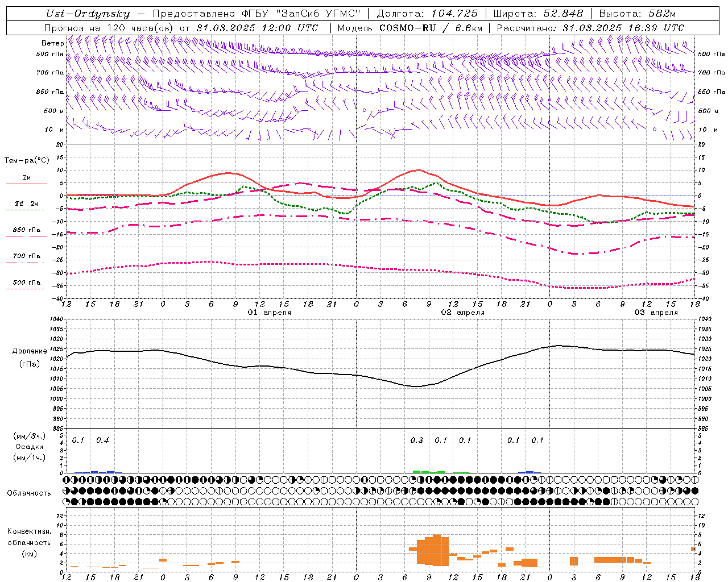Click the '02 апреля' date label
Screen dimensions: 728x582
pos(463,313)
